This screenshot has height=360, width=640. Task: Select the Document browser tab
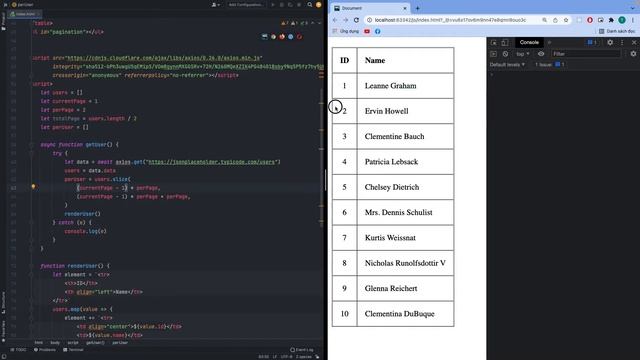click(x=370, y=8)
